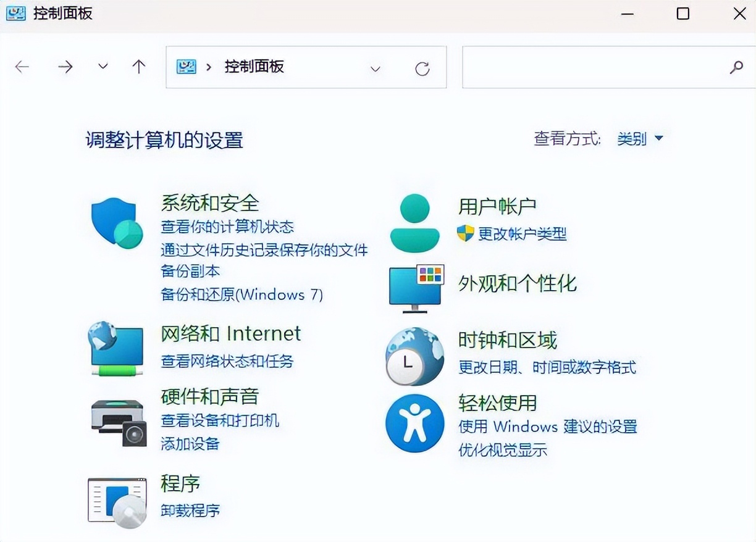Click the UAC shield beside 更改帐户类型
This screenshot has height=542, width=756.
tap(464, 234)
